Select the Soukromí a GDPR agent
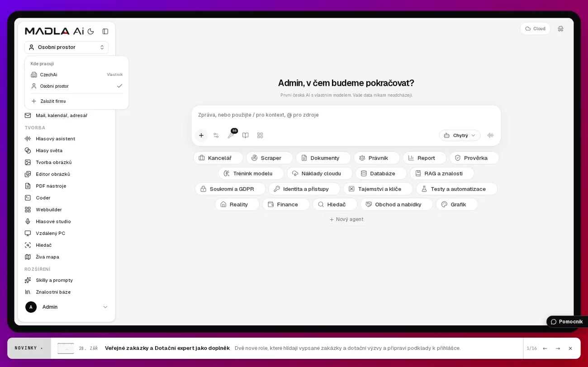This screenshot has height=367, width=588. 230,189
